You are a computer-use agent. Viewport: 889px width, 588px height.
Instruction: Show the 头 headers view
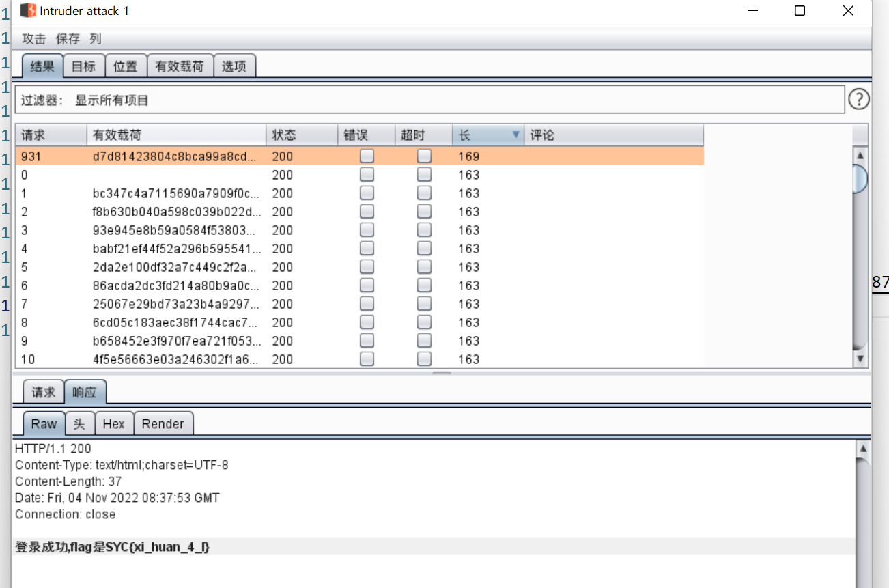click(x=80, y=423)
